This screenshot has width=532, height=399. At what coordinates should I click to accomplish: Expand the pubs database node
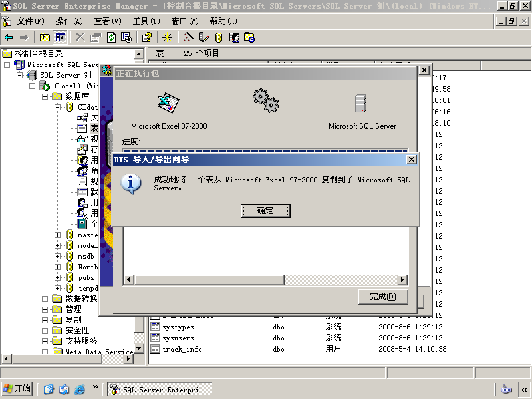click(x=57, y=277)
